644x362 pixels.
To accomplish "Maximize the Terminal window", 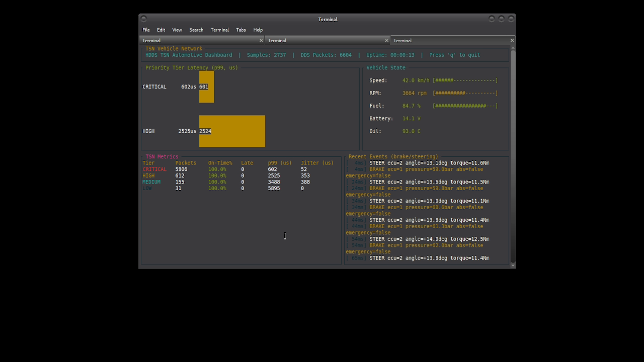I will pyautogui.click(x=501, y=19).
